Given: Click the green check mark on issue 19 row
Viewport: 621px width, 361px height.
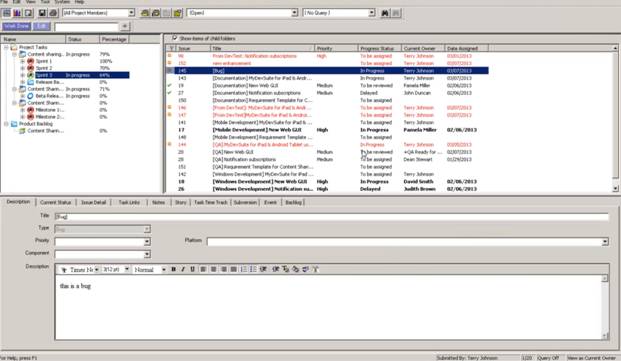Looking at the screenshot, I should tap(170, 85).
